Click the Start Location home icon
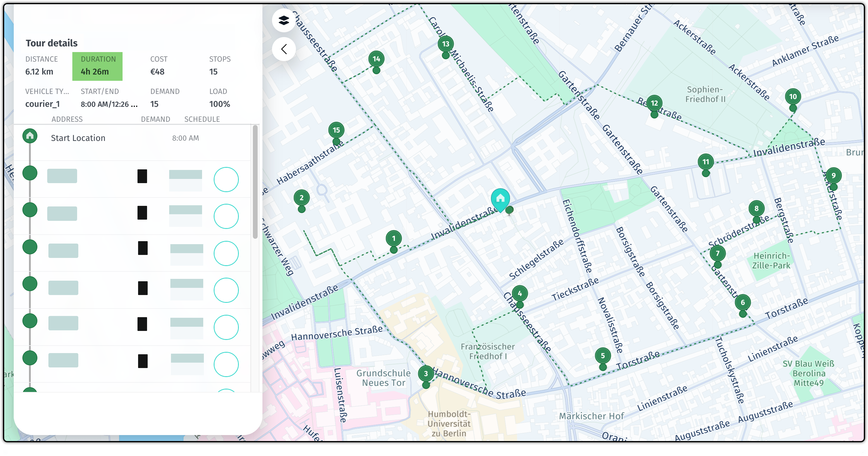 [30, 136]
